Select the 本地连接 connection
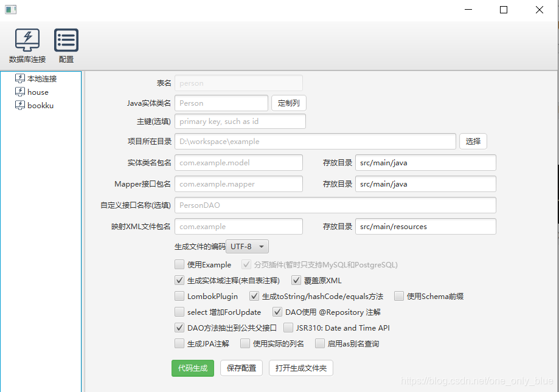Image resolution: width=559 pixels, height=392 pixels. coord(42,78)
